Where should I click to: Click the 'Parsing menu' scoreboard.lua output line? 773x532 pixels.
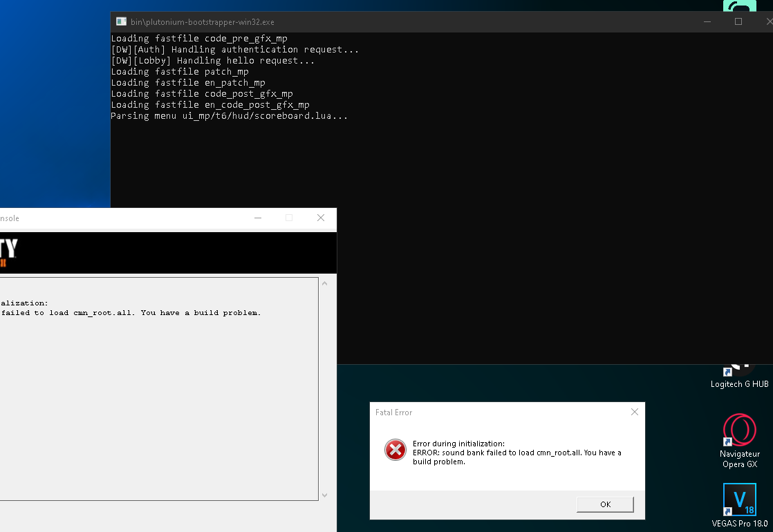[229, 116]
